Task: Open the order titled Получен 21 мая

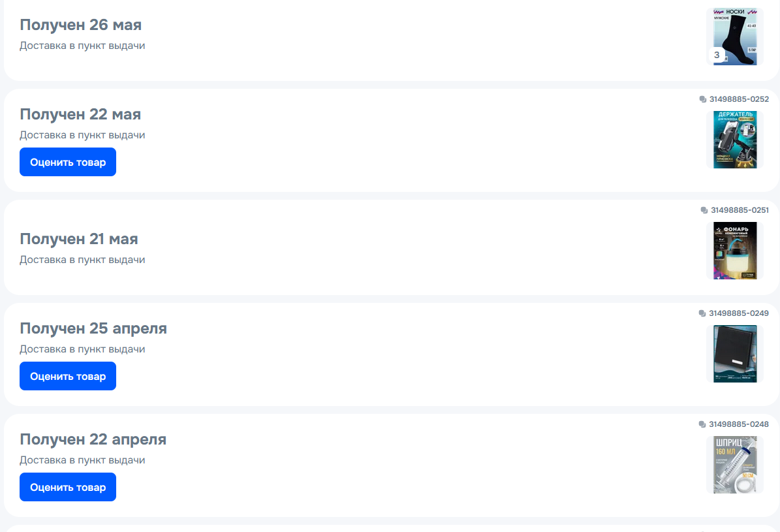Action: (78, 240)
